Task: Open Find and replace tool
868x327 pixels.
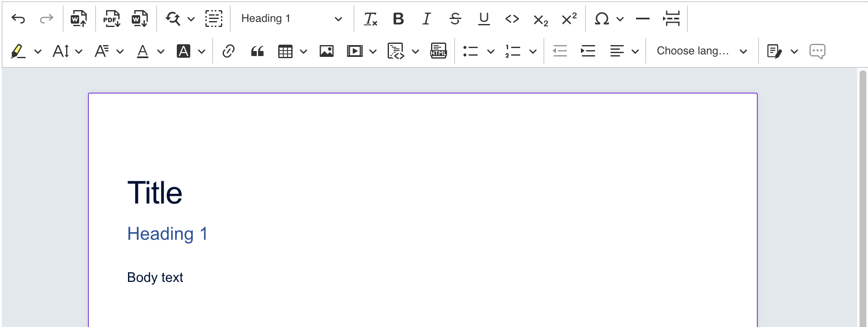Action: click(x=173, y=19)
